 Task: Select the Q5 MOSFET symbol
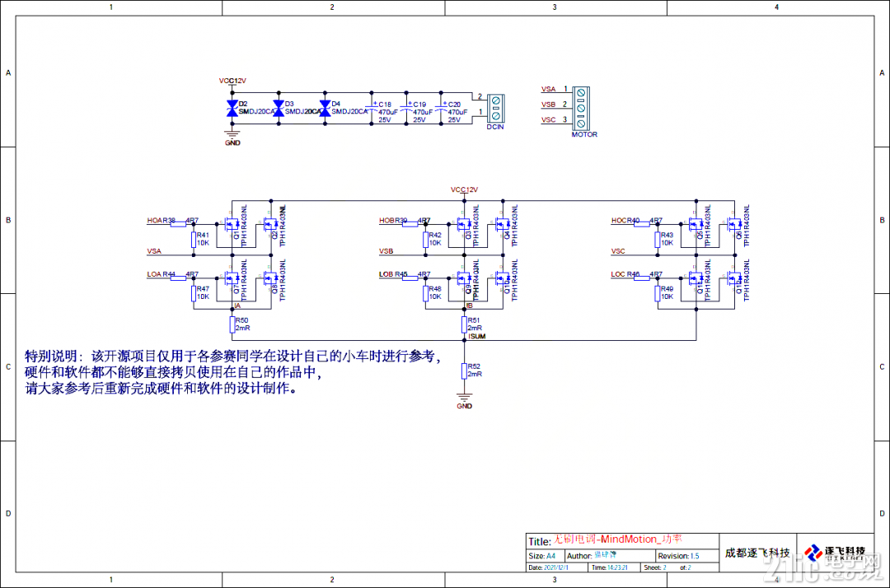tap(695, 225)
